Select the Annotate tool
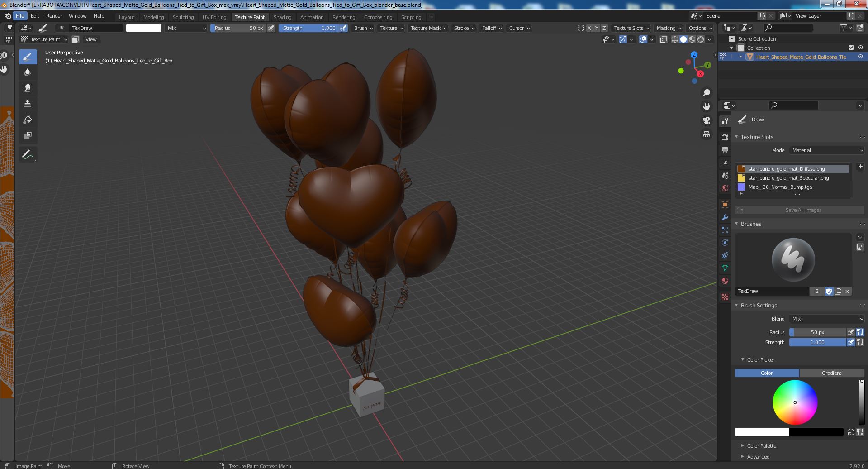The height and width of the screenshot is (469, 868). (x=28, y=155)
